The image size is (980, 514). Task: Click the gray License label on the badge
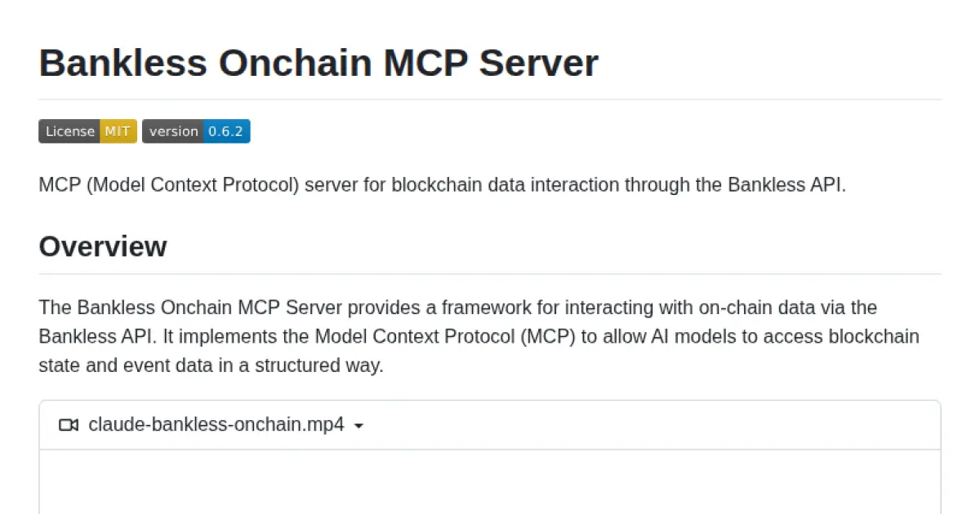coord(69,131)
